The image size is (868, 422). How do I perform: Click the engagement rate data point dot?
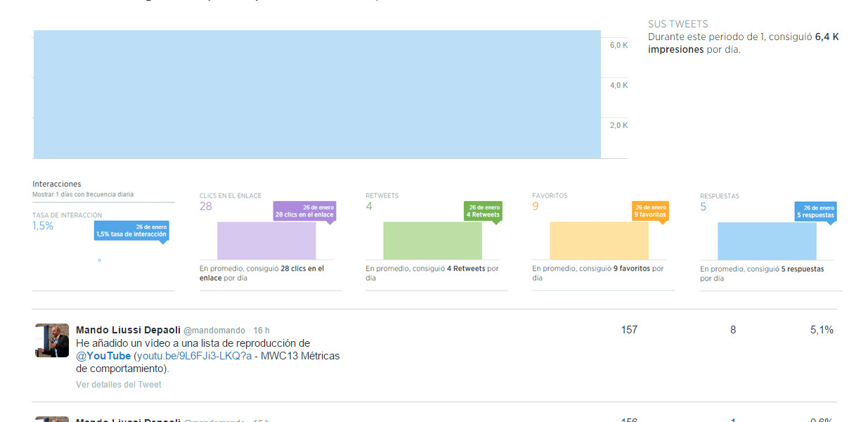pyautogui.click(x=99, y=260)
